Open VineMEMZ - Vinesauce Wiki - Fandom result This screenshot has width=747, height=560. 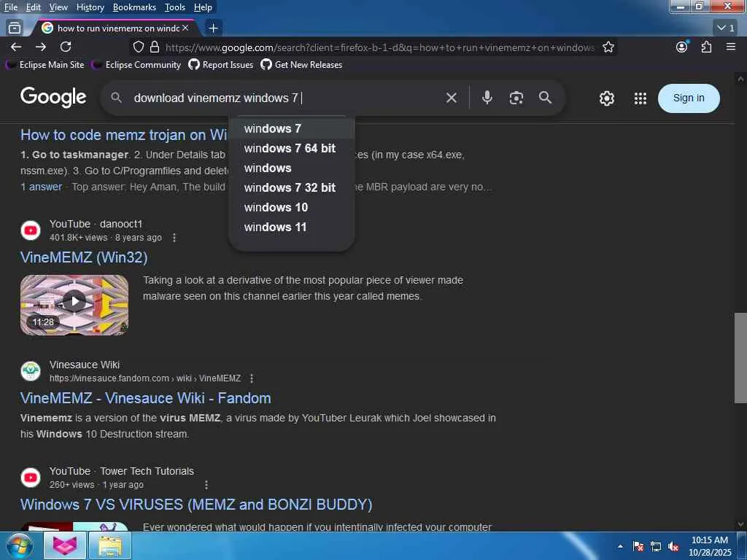(145, 398)
